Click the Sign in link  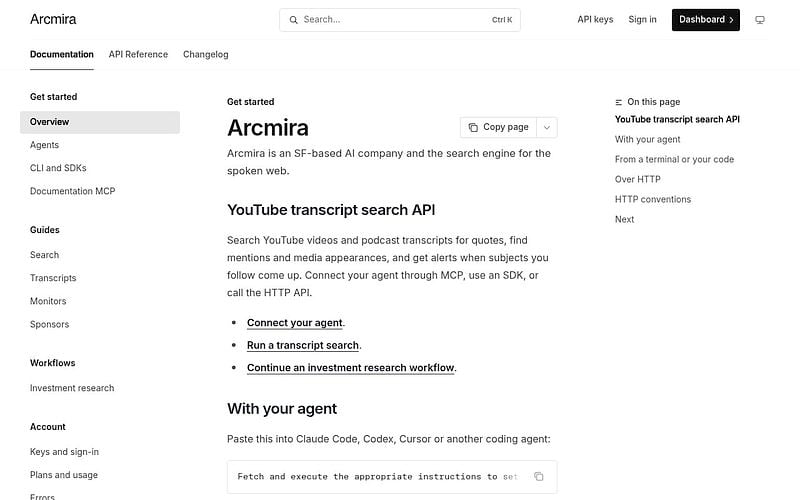(642, 19)
